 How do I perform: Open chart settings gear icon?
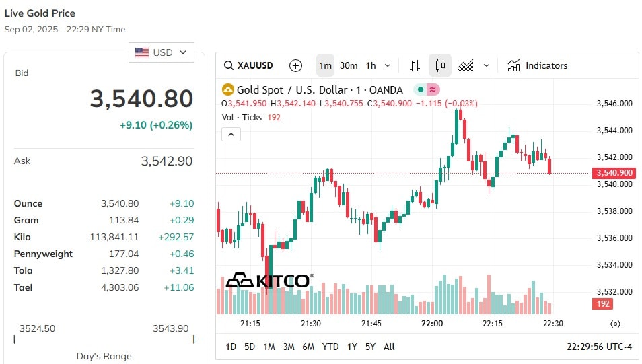click(x=615, y=324)
